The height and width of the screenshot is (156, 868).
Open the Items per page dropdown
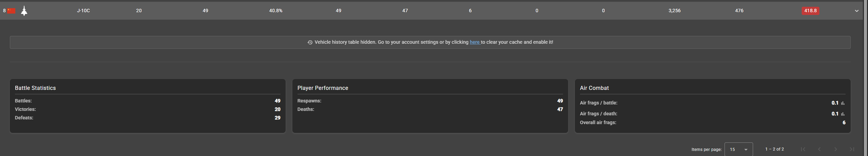[738, 149]
